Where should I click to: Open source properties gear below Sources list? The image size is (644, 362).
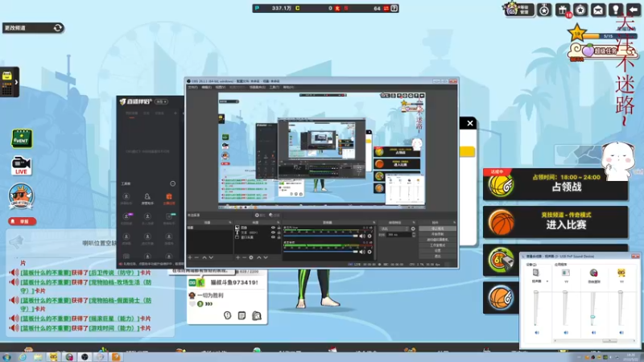click(251, 257)
